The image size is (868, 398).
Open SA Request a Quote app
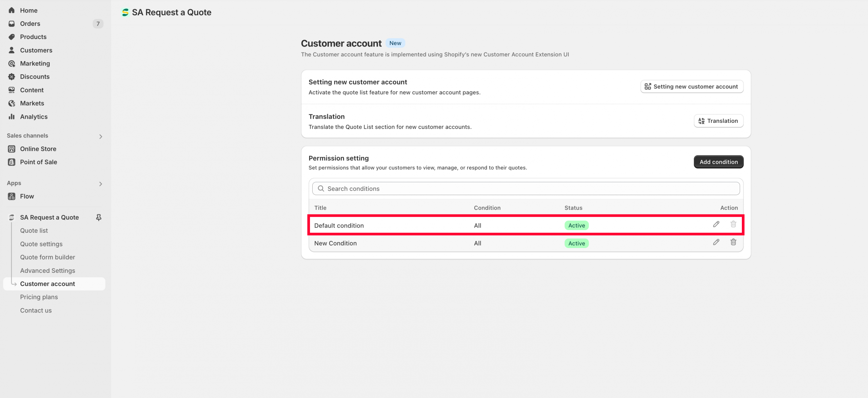(49, 217)
